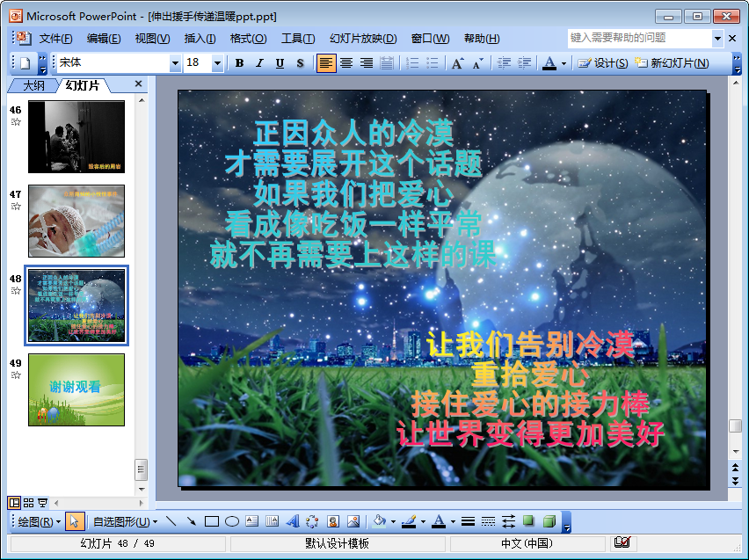Select the Rectangle drawing tool
Screen dimensions: 749x560
[212, 522]
